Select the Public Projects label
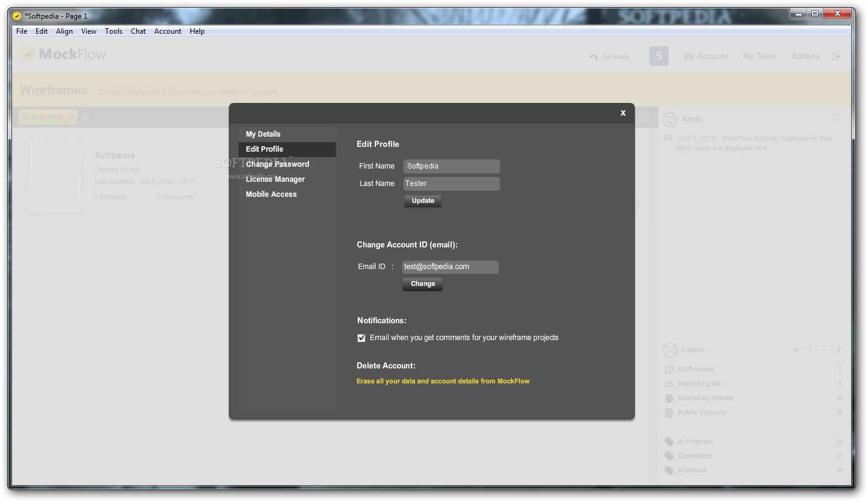The width and height of the screenshot is (868, 502). coord(702,413)
